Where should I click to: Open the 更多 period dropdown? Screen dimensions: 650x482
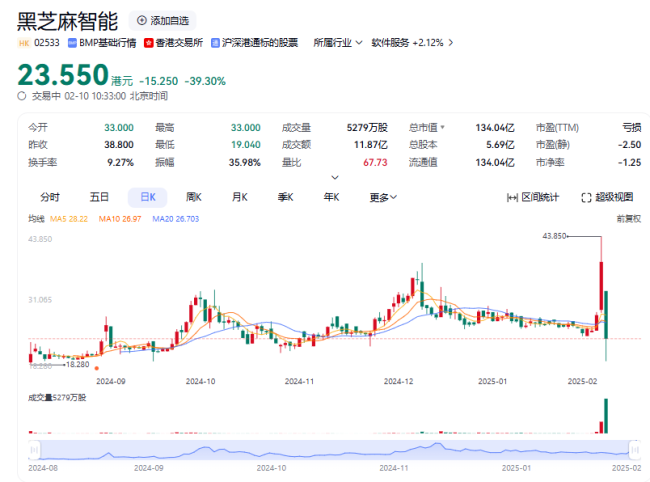383,197
